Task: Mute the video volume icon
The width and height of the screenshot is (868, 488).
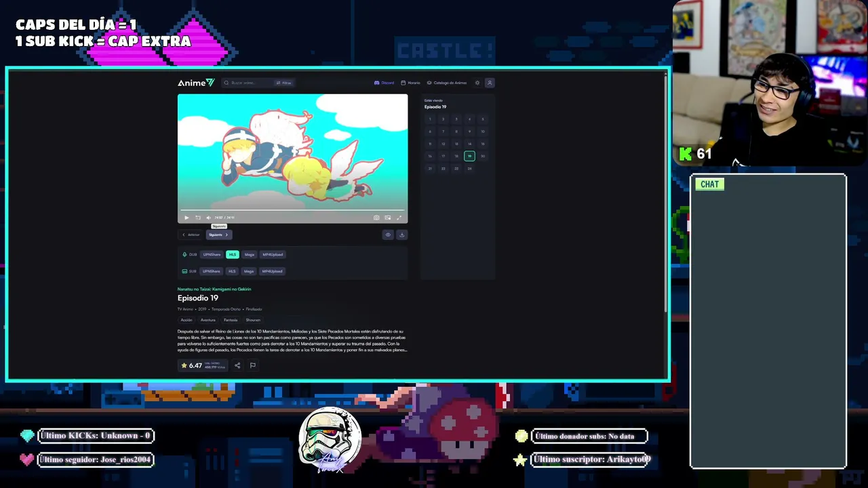Action: click(x=208, y=218)
